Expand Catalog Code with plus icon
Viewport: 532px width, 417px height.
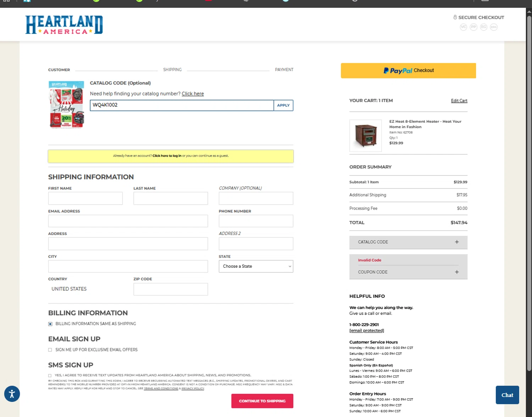tap(457, 242)
